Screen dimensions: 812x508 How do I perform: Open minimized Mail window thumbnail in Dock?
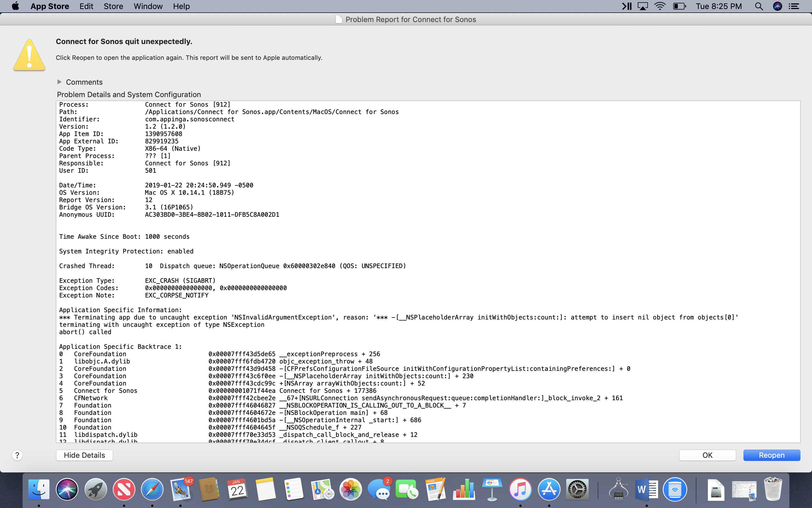click(x=744, y=490)
